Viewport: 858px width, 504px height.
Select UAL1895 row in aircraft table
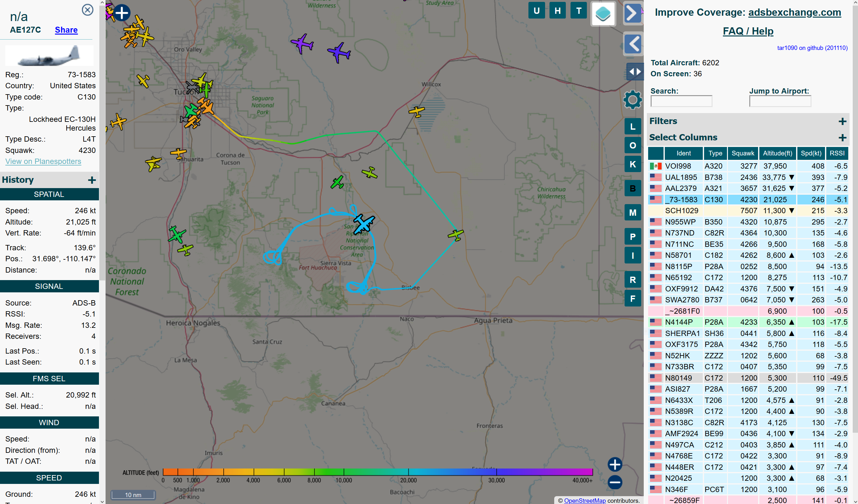748,177
